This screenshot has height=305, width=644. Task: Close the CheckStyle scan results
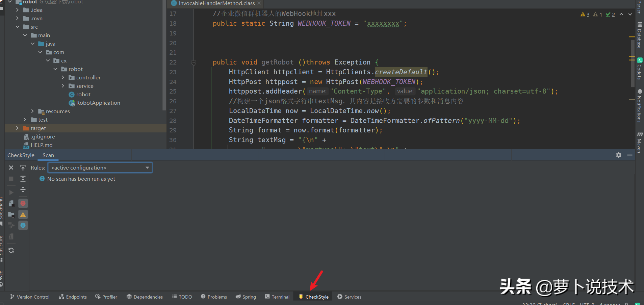[11, 168]
